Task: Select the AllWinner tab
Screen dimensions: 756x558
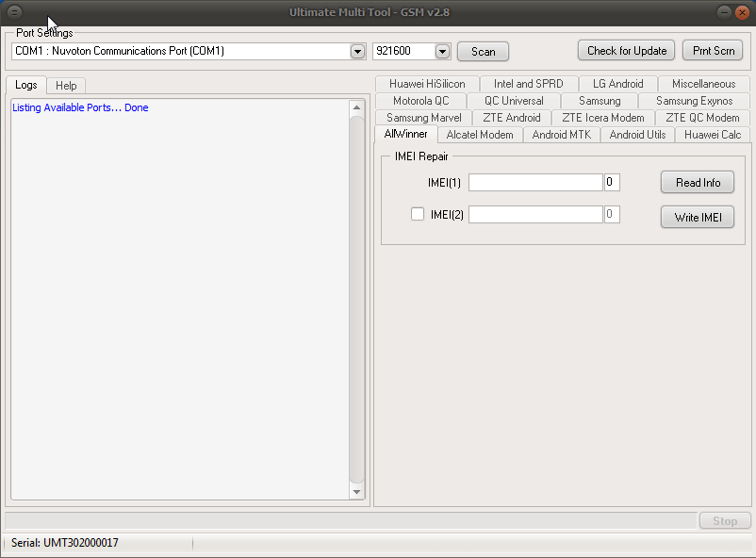Action: [x=406, y=134]
